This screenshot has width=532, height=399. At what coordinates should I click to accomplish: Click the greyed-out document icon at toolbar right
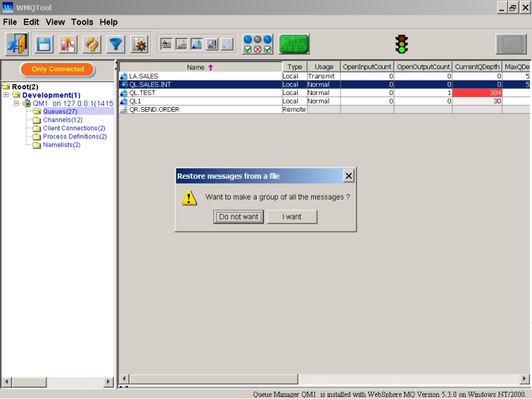pos(511,44)
